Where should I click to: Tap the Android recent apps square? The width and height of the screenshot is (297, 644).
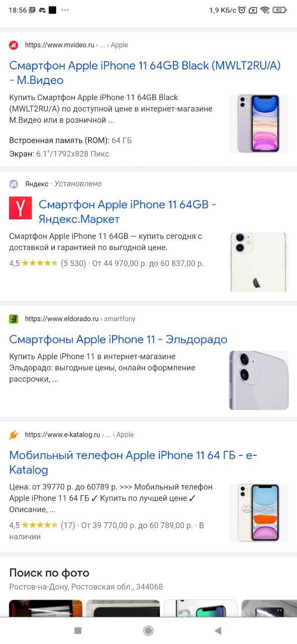click(x=78, y=630)
